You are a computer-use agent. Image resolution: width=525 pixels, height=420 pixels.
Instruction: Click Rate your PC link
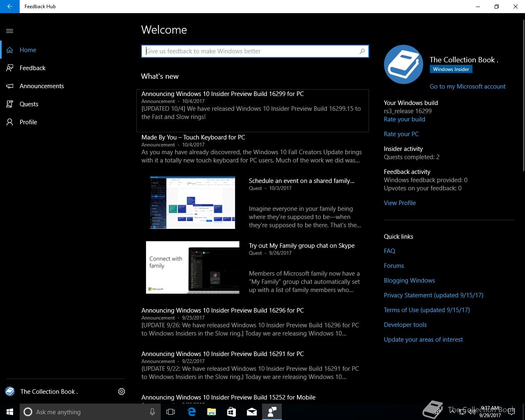(x=401, y=134)
